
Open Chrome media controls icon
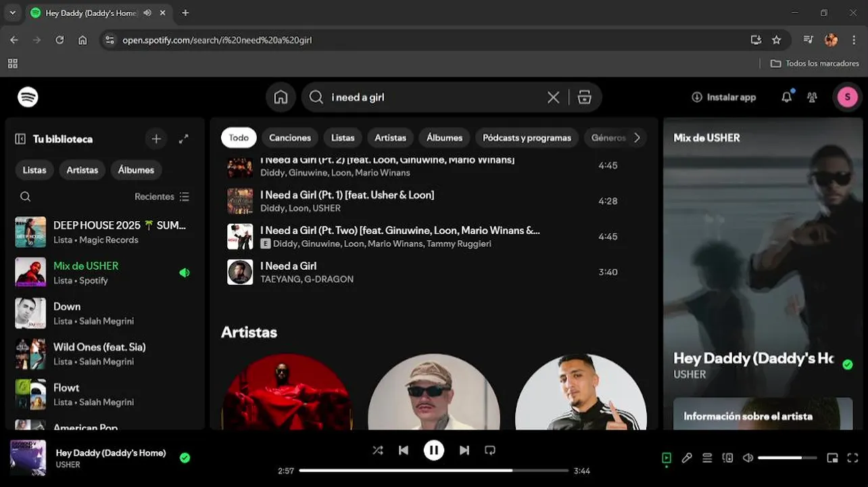pos(808,40)
